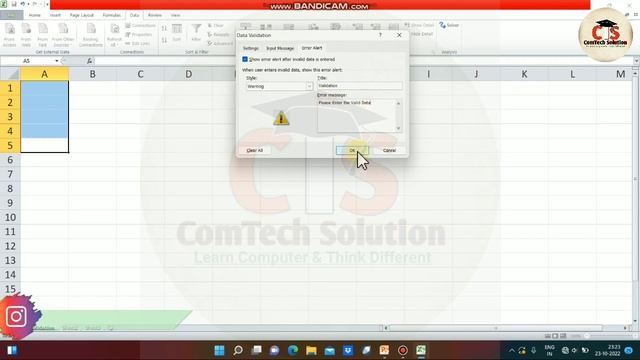Click the OK button in Data Validation
This screenshot has width=640, height=360.
pyautogui.click(x=352, y=150)
